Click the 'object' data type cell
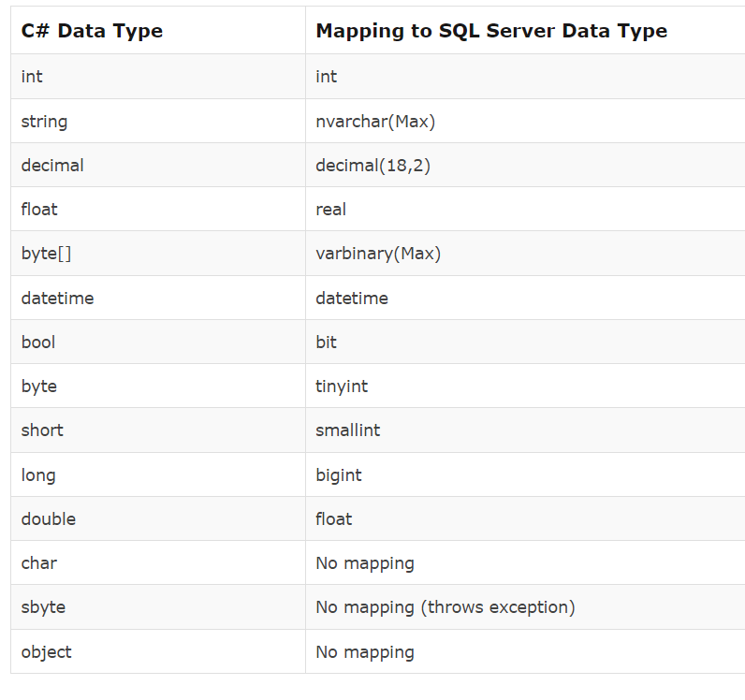The height and width of the screenshot is (700, 745). pos(158,651)
